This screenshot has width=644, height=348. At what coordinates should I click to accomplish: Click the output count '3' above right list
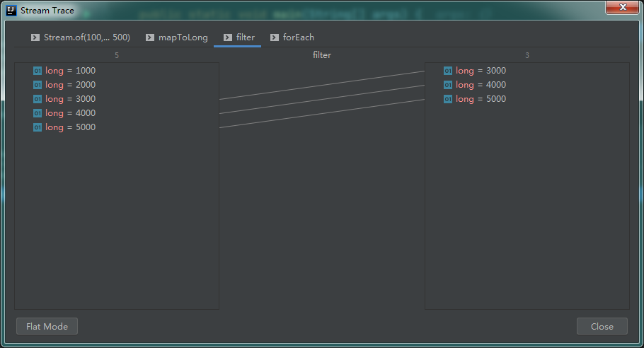pos(527,55)
